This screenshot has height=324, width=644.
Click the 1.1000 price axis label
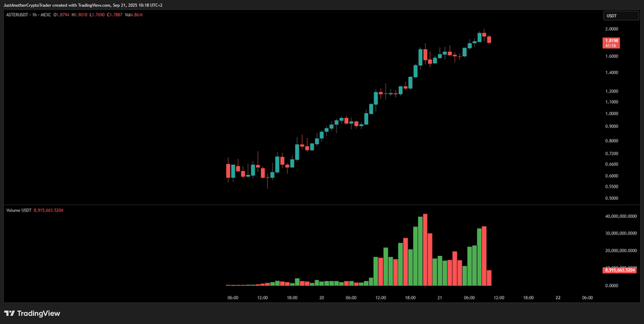point(612,102)
